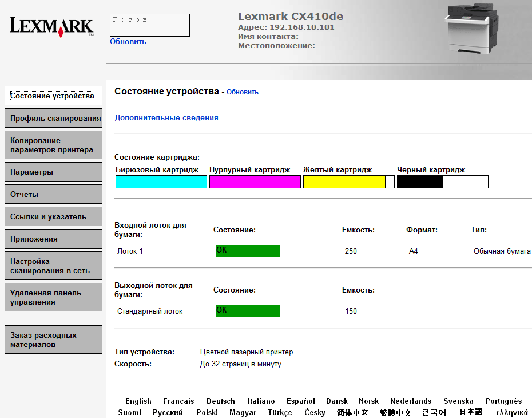Click the yellow cartridge level bar

click(349, 182)
